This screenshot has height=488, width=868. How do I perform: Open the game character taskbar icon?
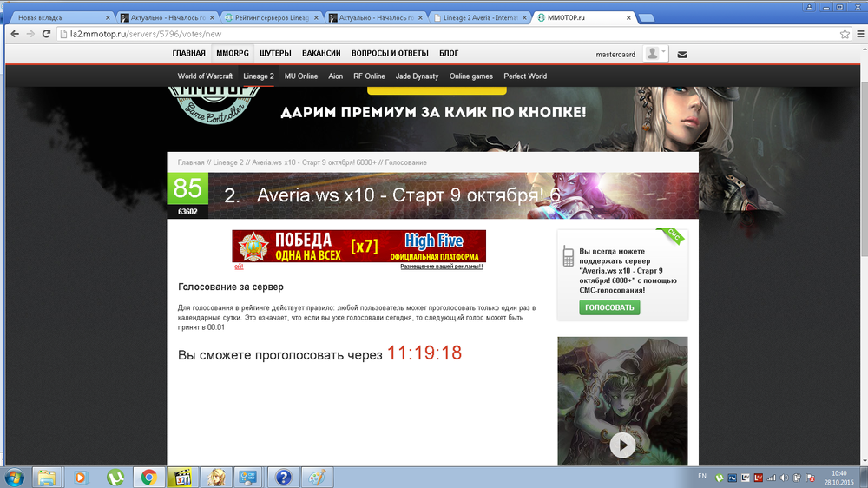(216, 478)
